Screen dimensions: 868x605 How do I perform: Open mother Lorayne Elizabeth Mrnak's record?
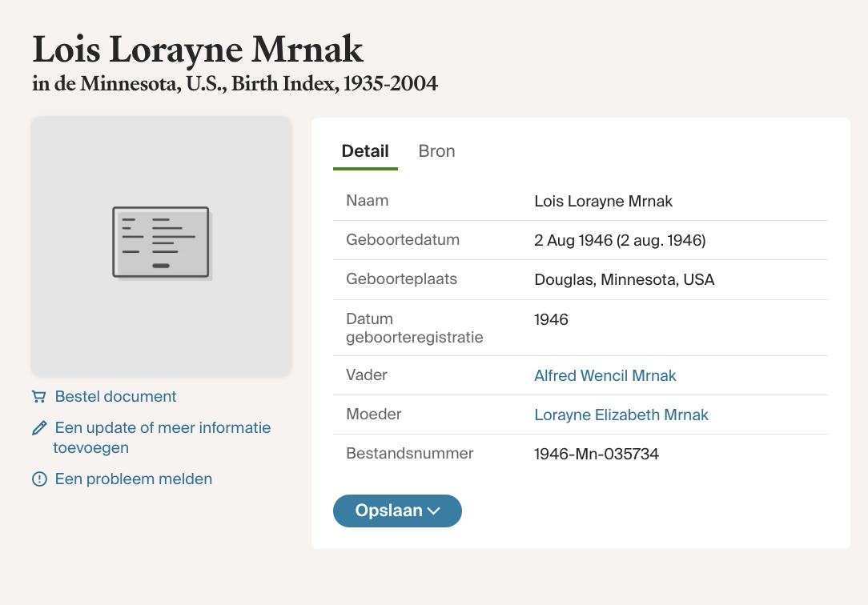(621, 415)
